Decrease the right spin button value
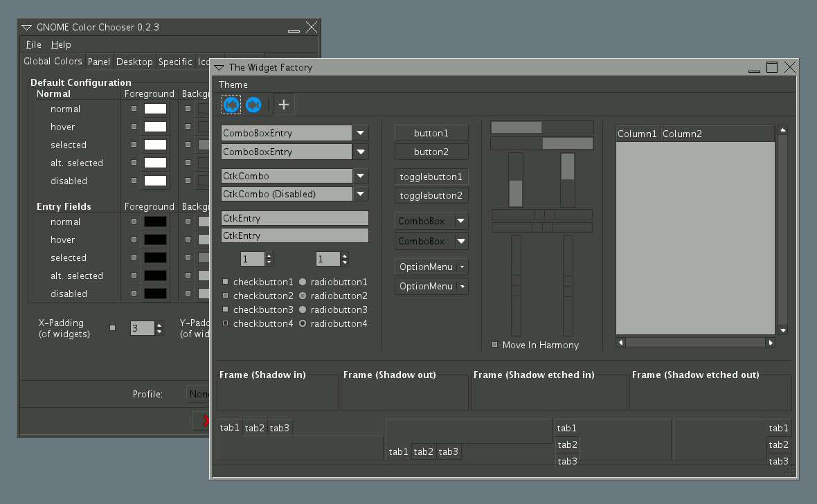Screen dimensions: 817x504 [x=345, y=262]
